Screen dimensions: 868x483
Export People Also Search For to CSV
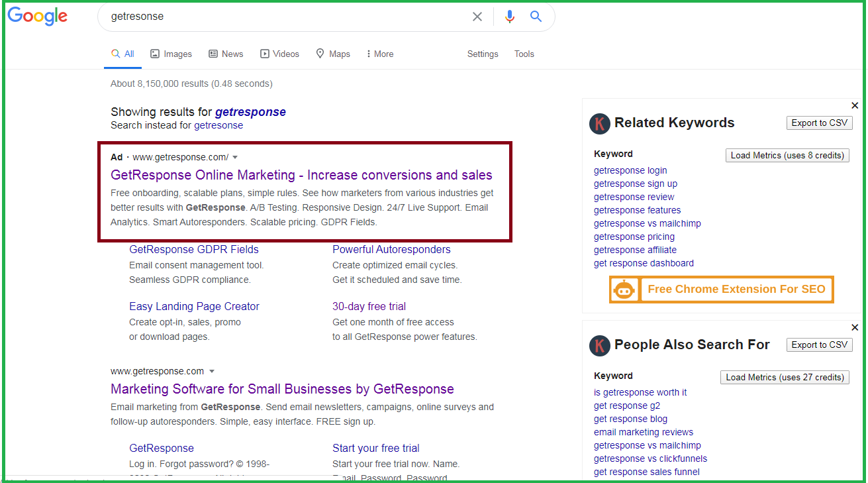pyautogui.click(x=819, y=345)
